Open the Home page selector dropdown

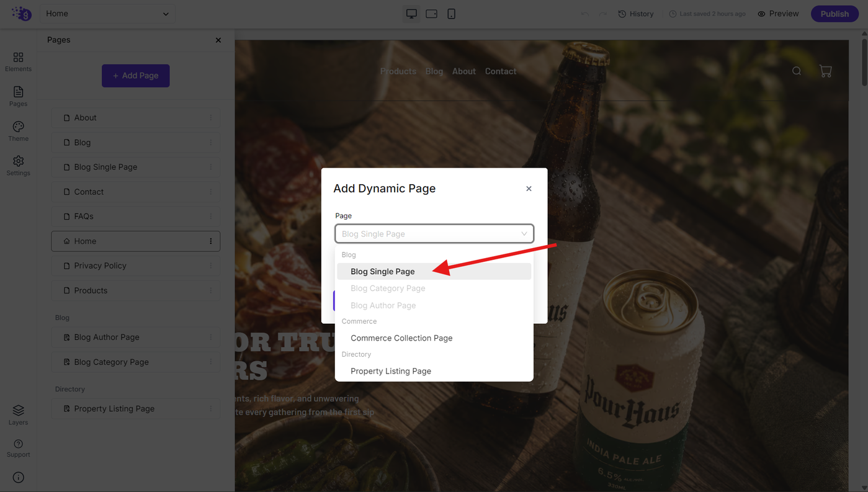click(108, 14)
